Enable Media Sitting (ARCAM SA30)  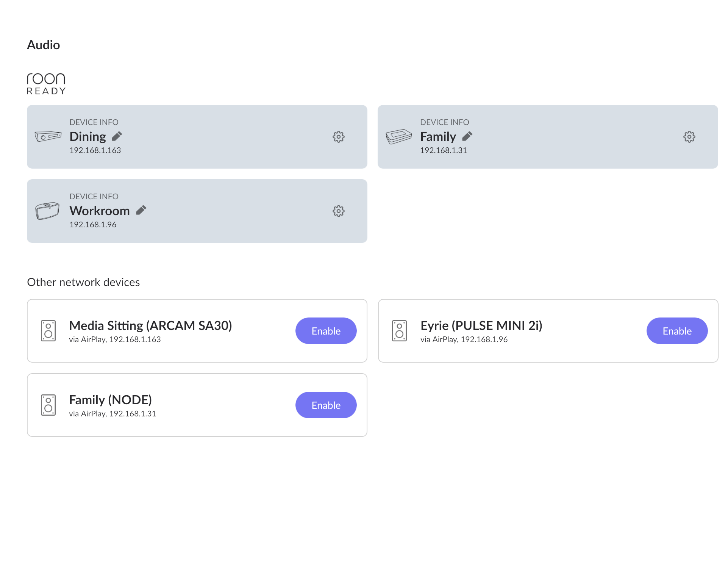pos(326,331)
